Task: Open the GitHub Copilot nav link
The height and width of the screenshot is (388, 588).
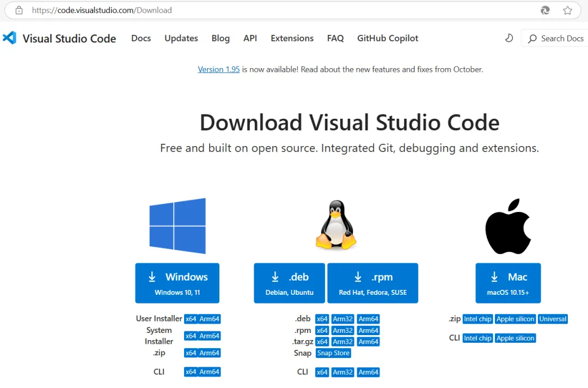Action: 388,38
